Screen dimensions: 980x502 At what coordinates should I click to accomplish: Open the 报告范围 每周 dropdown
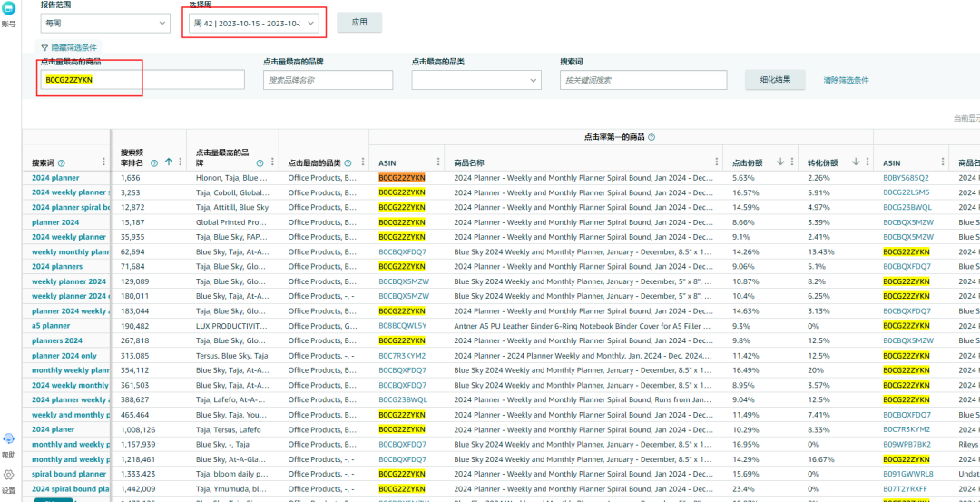[x=105, y=23]
